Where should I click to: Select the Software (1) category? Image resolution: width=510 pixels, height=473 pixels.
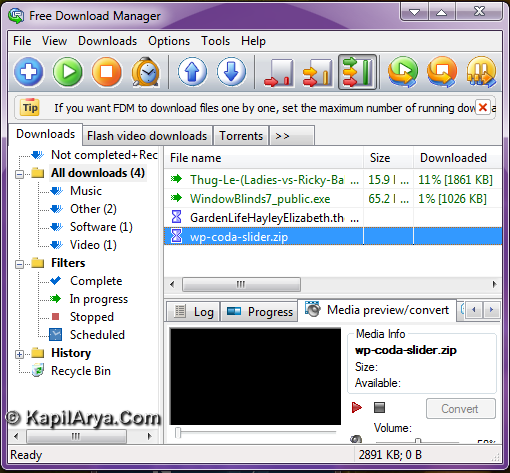tap(101, 227)
